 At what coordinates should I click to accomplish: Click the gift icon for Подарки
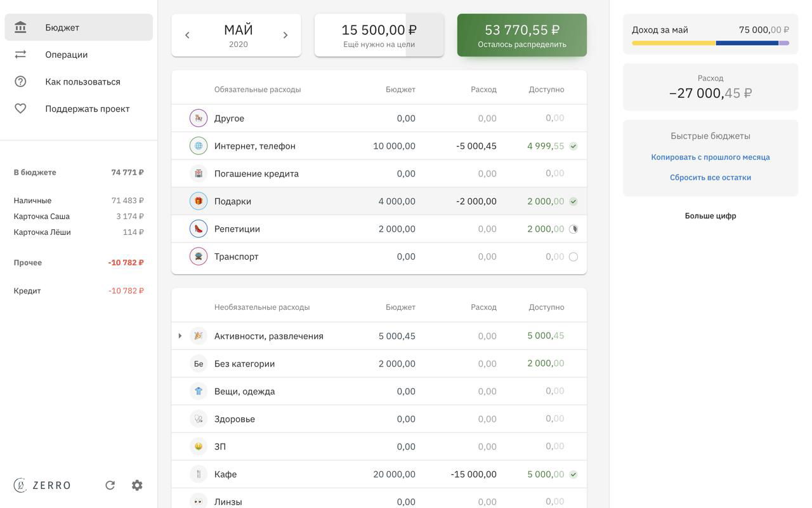(x=199, y=201)
